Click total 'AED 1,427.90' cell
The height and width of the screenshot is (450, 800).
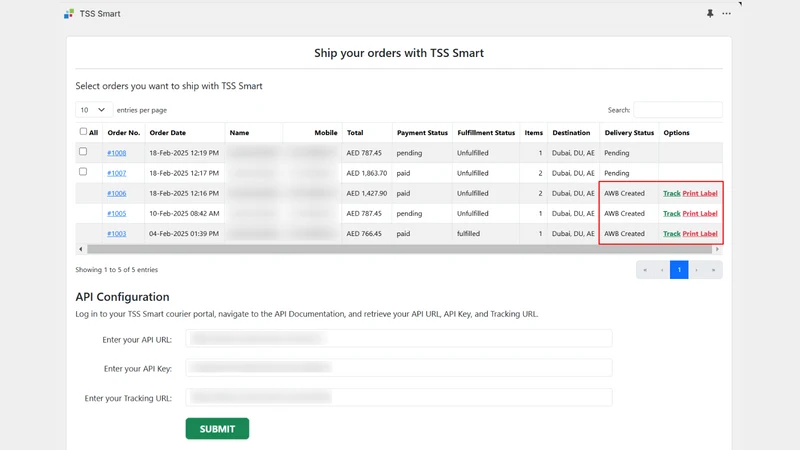[366, 193]
